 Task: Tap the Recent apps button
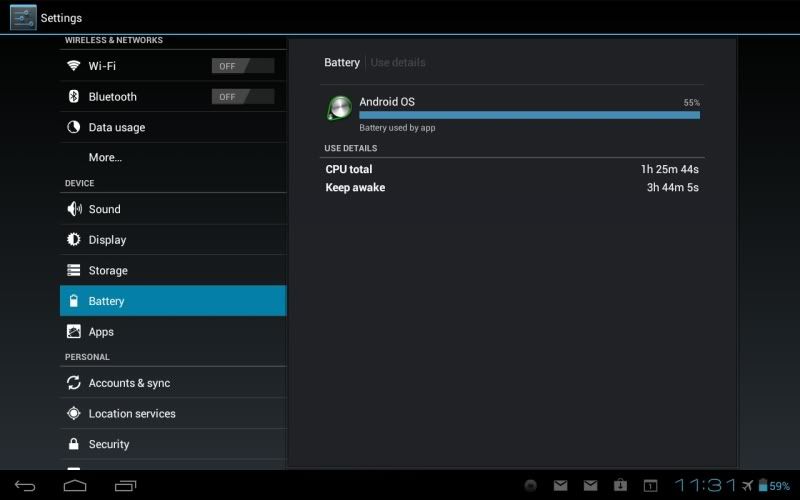126,486
